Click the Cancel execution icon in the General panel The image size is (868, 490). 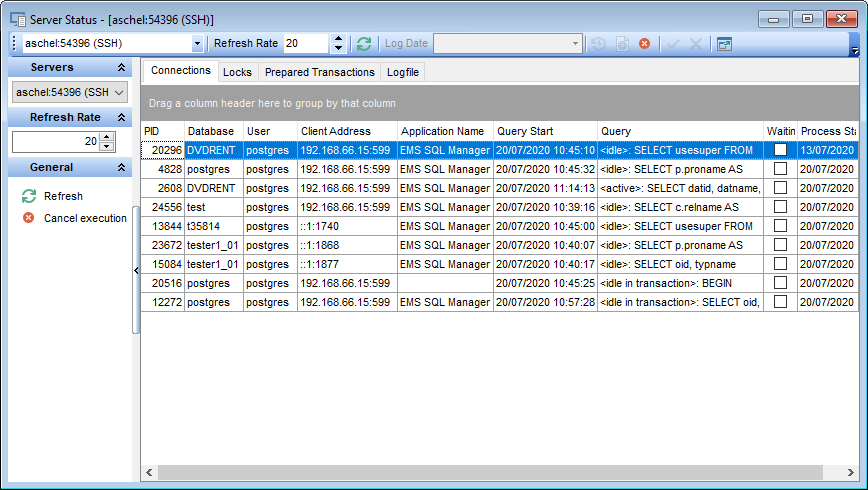[28, 218]
